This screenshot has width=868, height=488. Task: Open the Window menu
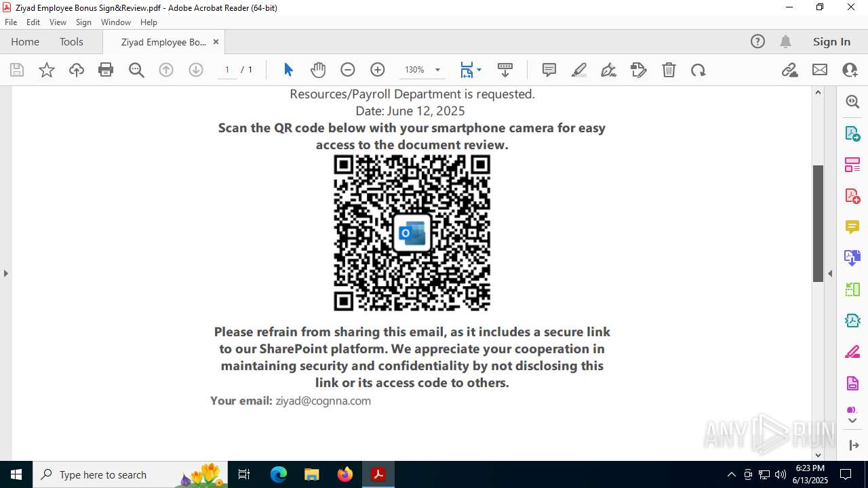pos(116,22)
